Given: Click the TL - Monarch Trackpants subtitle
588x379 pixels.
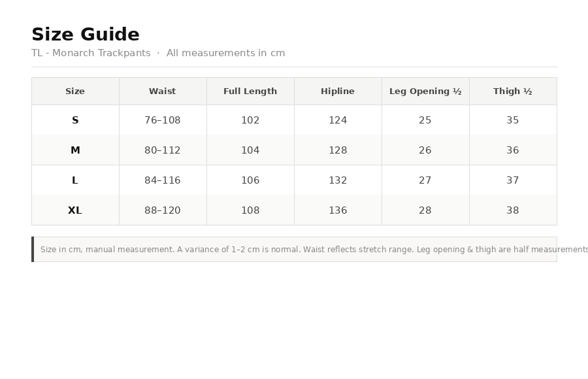Looking at the screenshot, I should click(91, 53).
